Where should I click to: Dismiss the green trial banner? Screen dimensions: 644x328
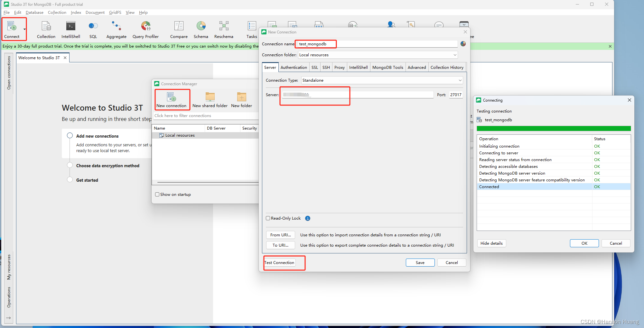(x=610, y=46)
